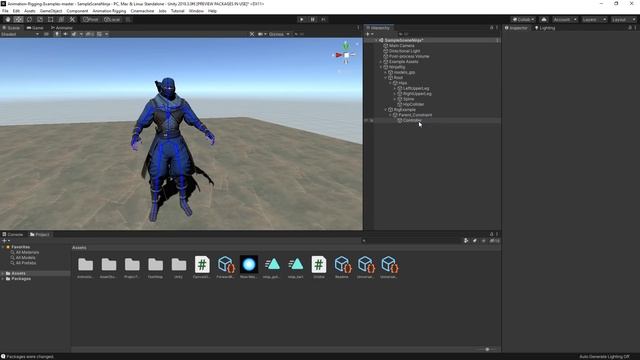
Task: Collapse the RigExample node
Action: tap(385, 109)
